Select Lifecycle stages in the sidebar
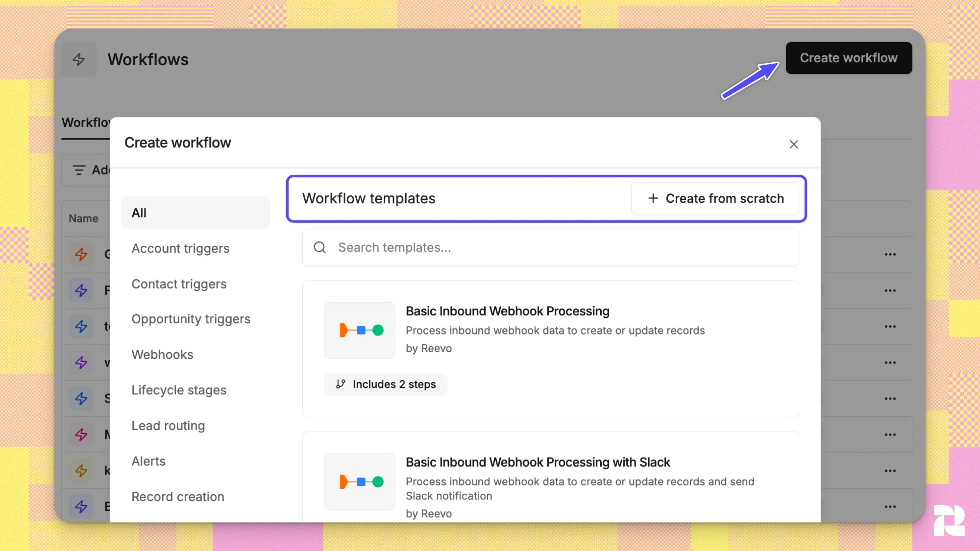Screen dimensions: 980x551 click(x=178, y=390)
